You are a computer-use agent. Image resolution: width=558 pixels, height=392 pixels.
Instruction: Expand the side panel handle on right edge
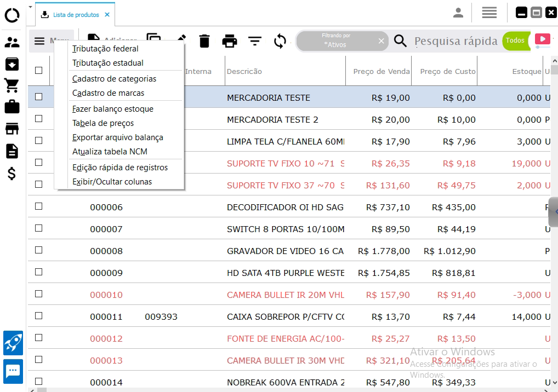(x=554, y=212)
